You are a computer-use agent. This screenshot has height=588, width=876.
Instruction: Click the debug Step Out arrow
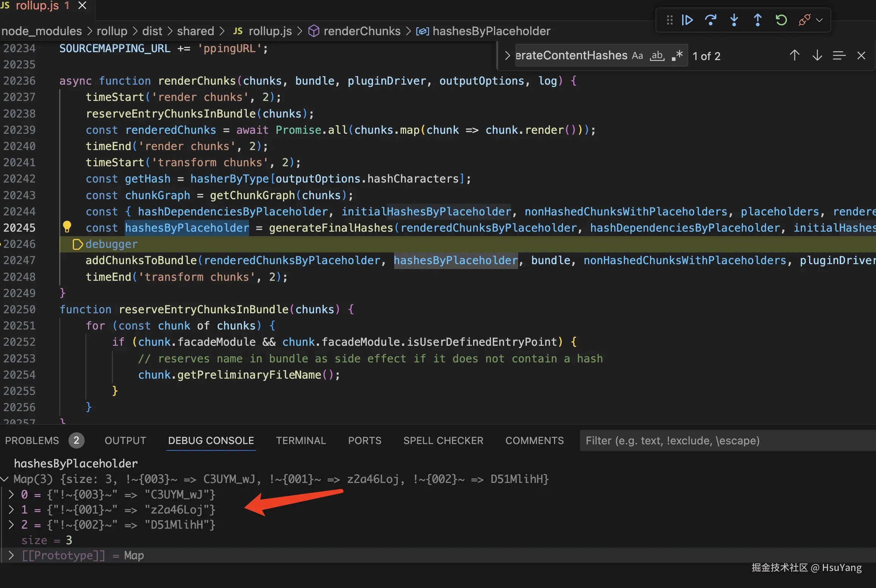pyautogui.click(x=757, y=20)
